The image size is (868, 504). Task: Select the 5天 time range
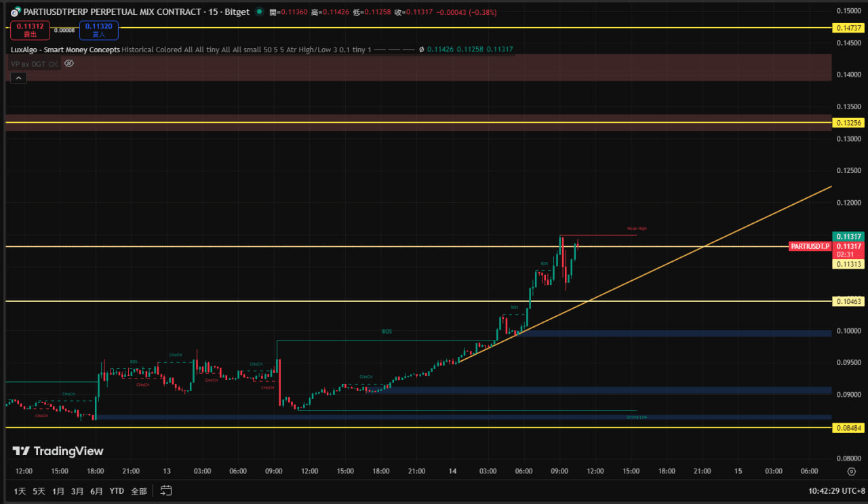pos(39,490)
